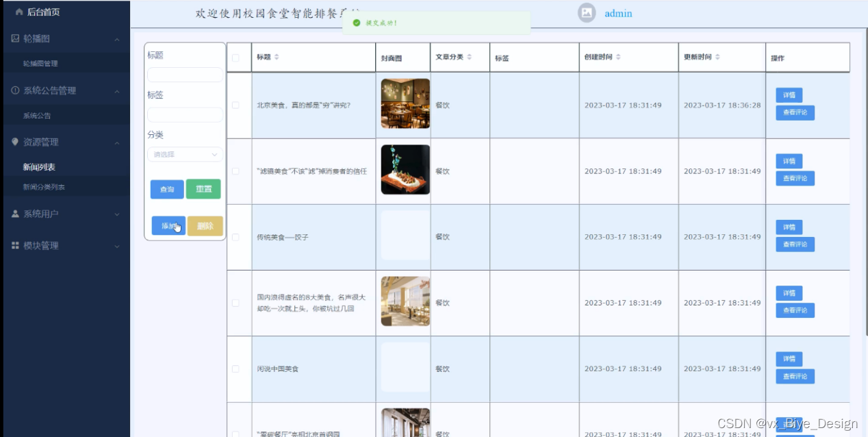Check the row "滤镜美食"不该"滤"掉消费者的信任

coord(235,171)
